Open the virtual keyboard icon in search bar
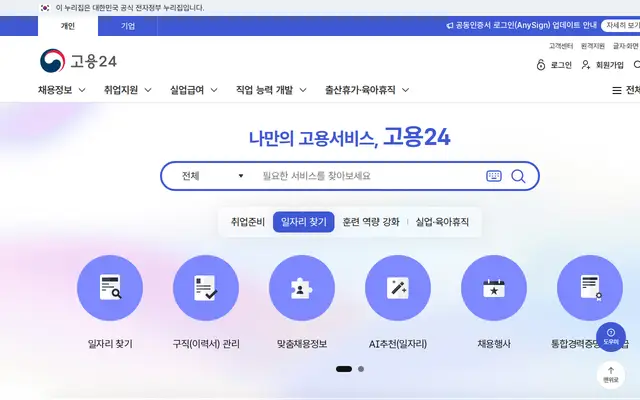 493,176
